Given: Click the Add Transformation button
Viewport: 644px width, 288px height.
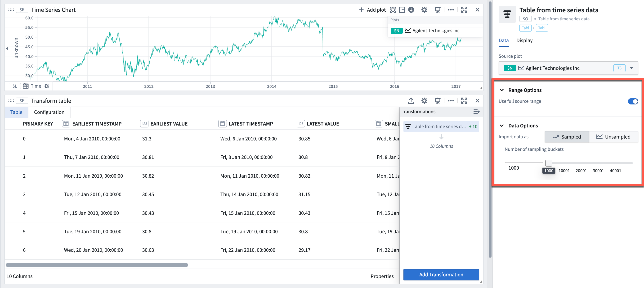Looking at the screenshot, I should click(x=441, y=274).
